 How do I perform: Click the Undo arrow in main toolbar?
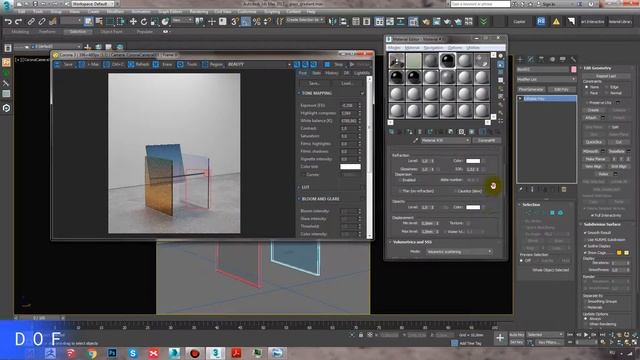pos(8,22)
